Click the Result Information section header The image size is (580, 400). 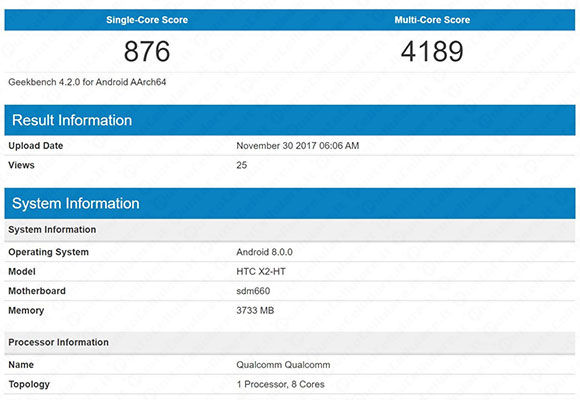(x=290, y=120)
